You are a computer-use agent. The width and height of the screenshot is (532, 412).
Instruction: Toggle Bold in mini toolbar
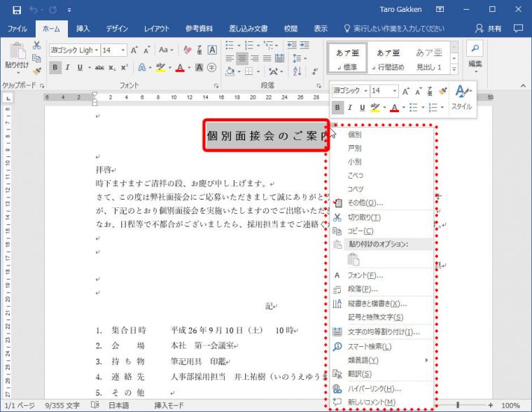[337, 108]
